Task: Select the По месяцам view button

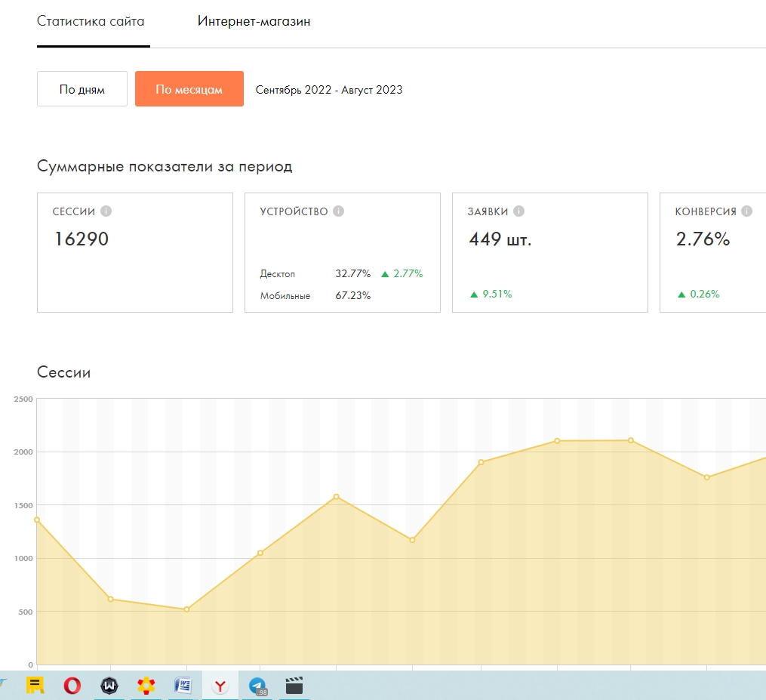Action: pyautogui.click(x=189, y=89)
